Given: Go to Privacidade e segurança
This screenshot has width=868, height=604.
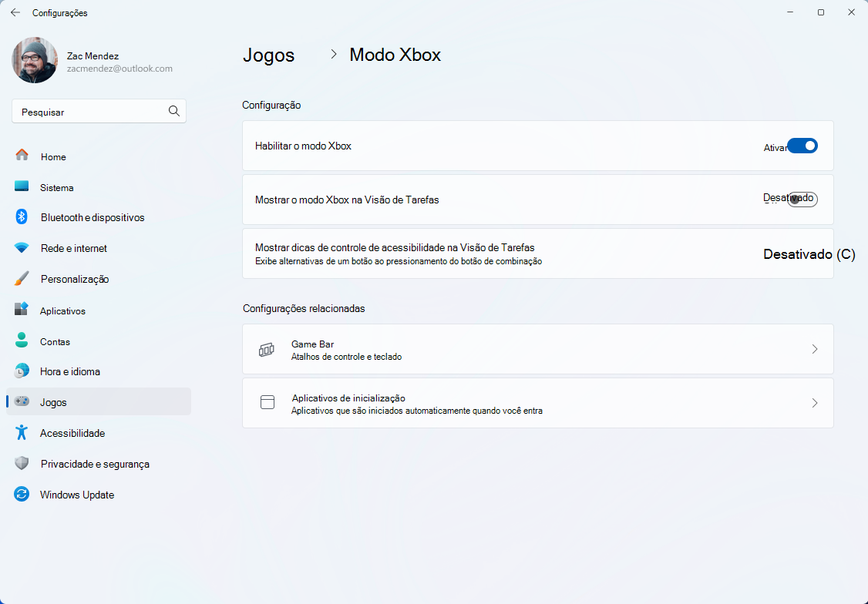Looking at the screenshot, I should (99, 464).
